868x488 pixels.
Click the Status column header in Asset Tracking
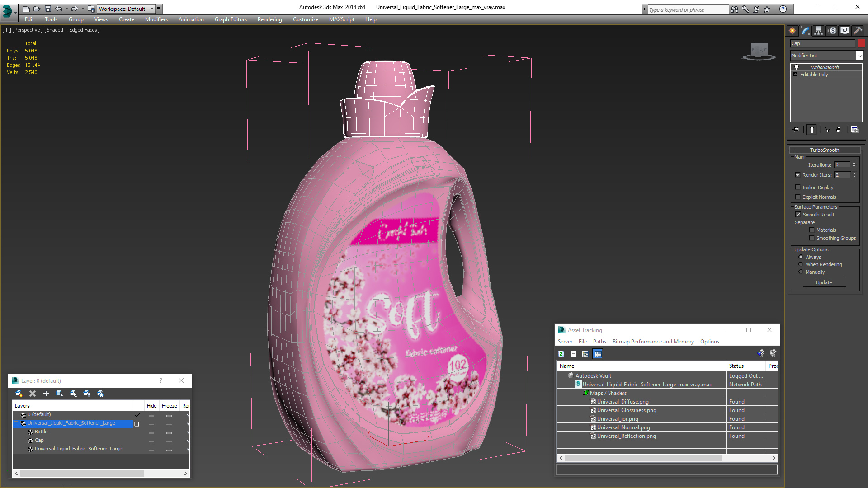(746, 366)
